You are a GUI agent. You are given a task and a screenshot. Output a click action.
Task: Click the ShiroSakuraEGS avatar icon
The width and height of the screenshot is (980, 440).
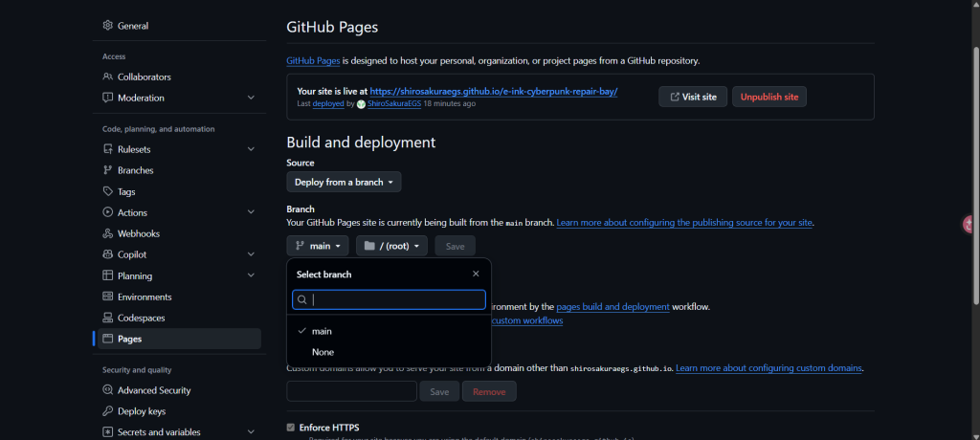(361, 103)
